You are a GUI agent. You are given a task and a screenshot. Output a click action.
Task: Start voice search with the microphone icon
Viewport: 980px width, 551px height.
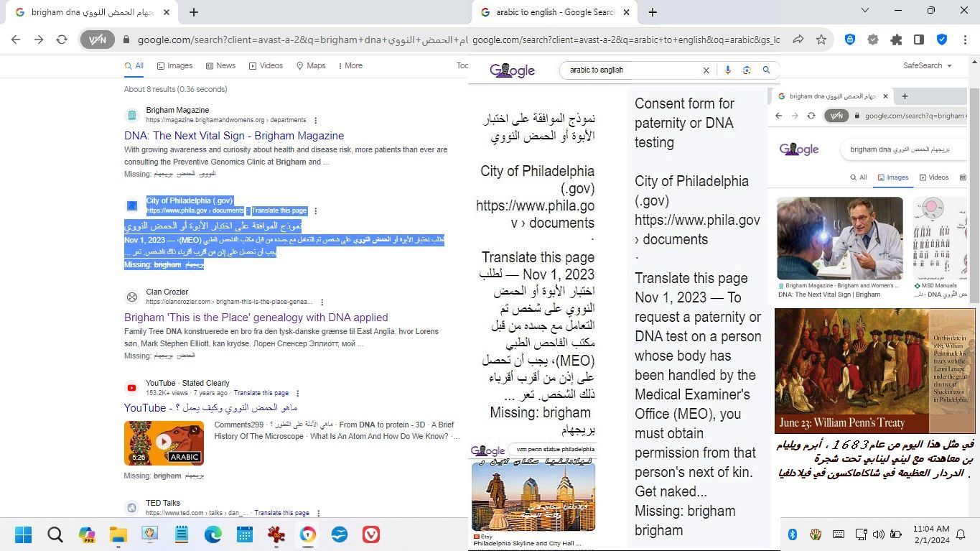[x=727, y=70]
